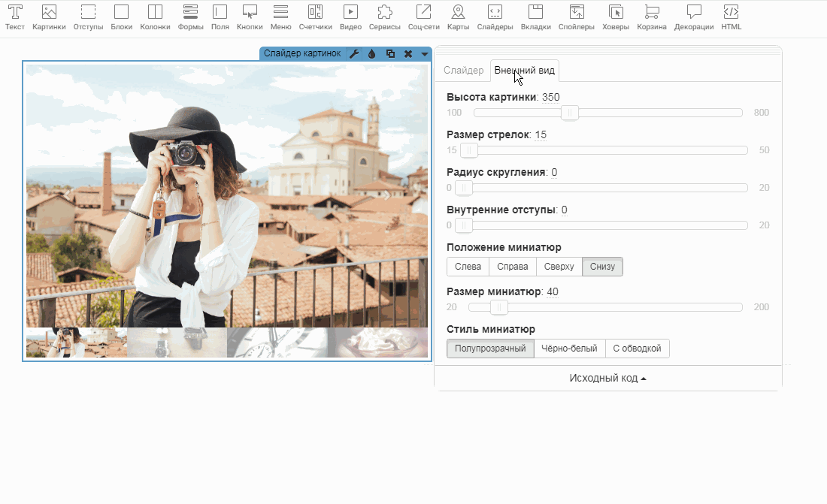827x504 pixels.
Task: Set thumbnail position to Слева
Action: click(x=468, y=267)
